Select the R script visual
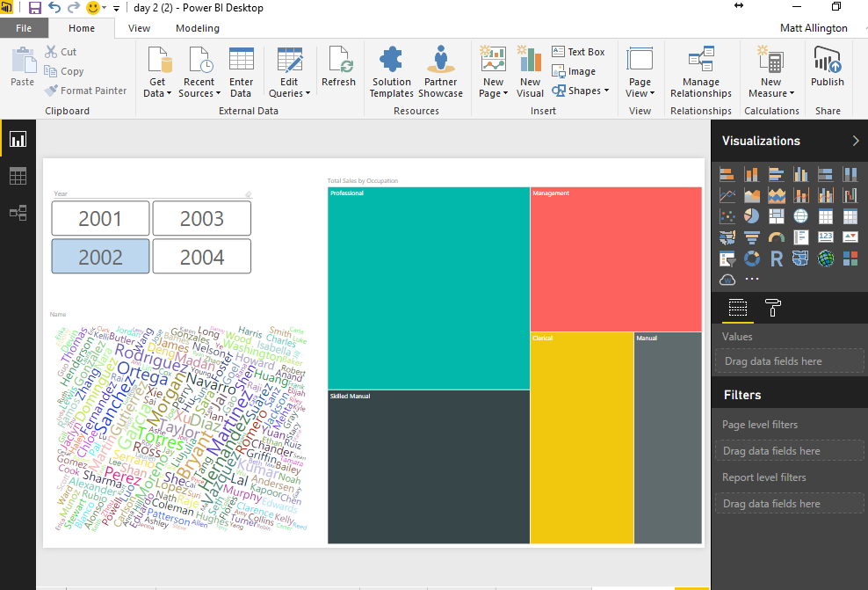 point(777,259)
